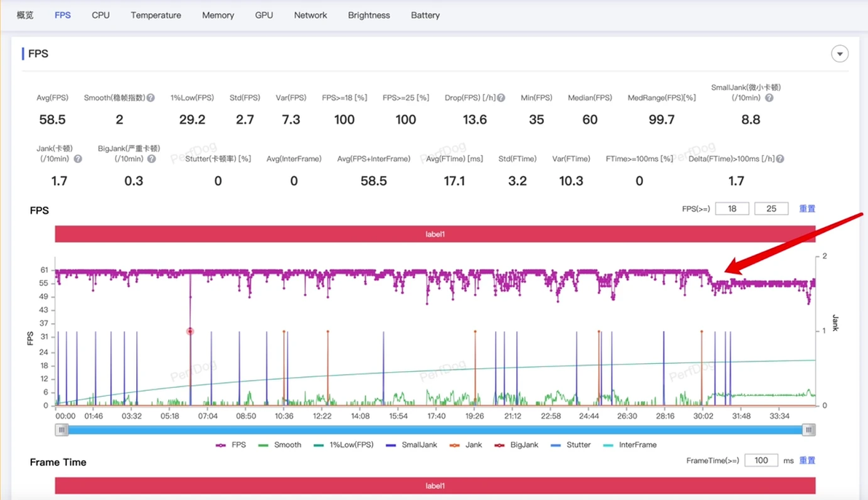868x500 pixels.
Task: Open the Temperature tab
Action: (156, 15)
